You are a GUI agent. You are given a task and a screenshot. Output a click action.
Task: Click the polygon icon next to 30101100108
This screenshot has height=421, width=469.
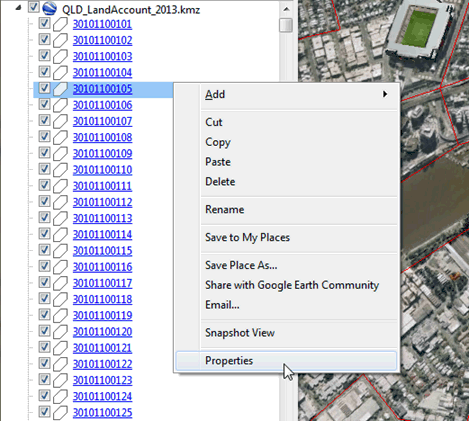click(x=60, y=138)
